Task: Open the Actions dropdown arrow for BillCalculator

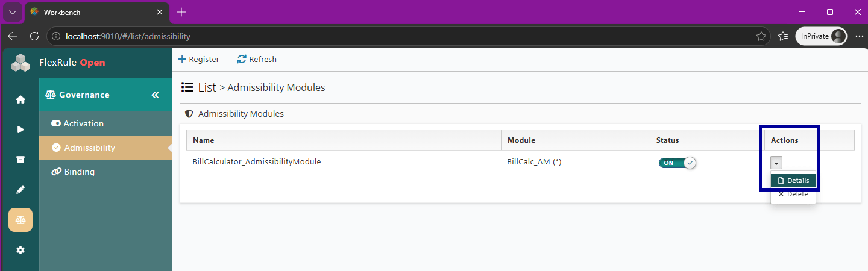Action: pyautogui.click(x=776, y=163)
